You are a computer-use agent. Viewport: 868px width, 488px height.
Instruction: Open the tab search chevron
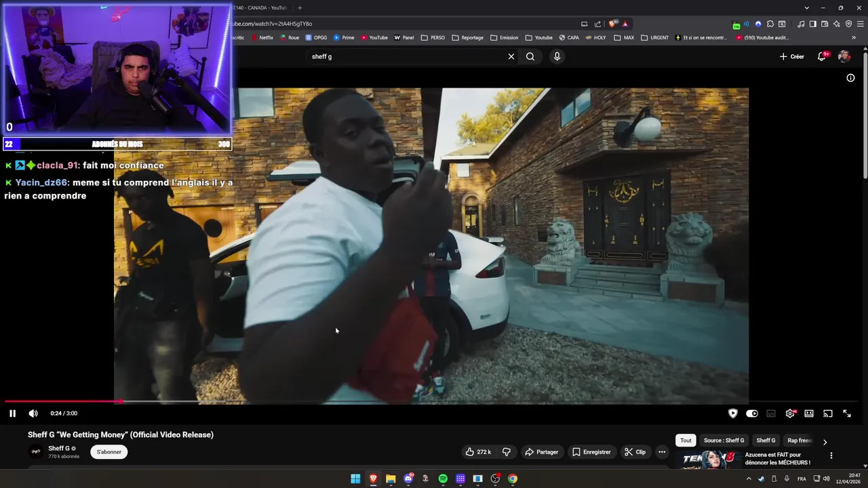click(x=806, y=7)
